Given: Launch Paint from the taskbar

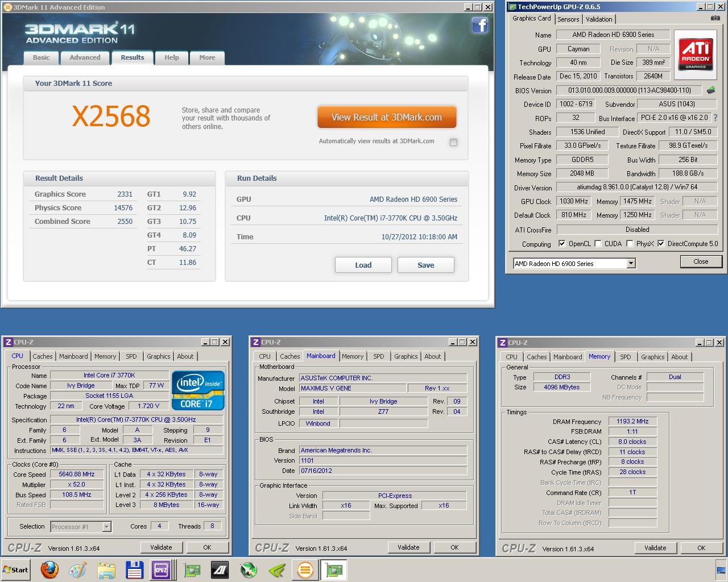Looking at the screenshot, I should (x=77, y=570).
